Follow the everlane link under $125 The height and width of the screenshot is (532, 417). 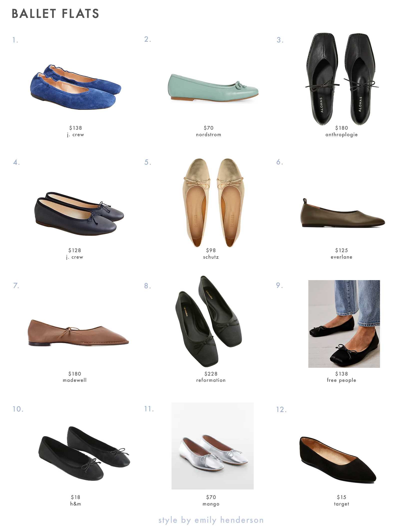[341, 257]
